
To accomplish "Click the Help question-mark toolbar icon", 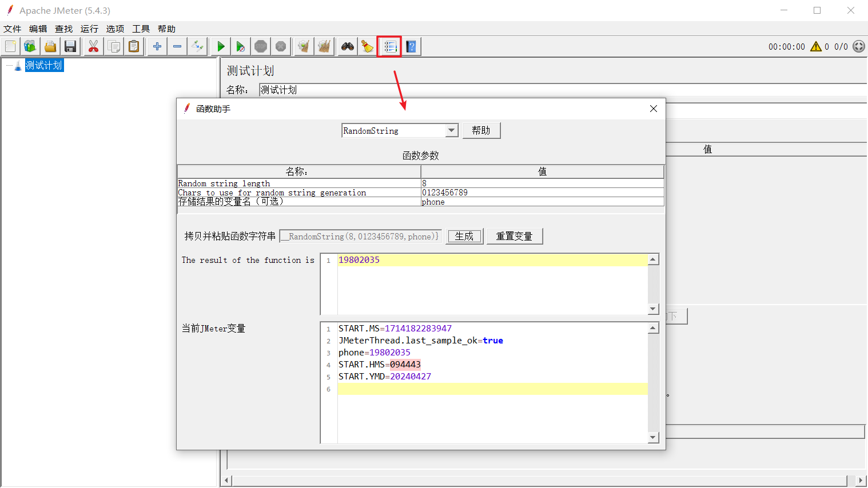I will coord(412,46).
